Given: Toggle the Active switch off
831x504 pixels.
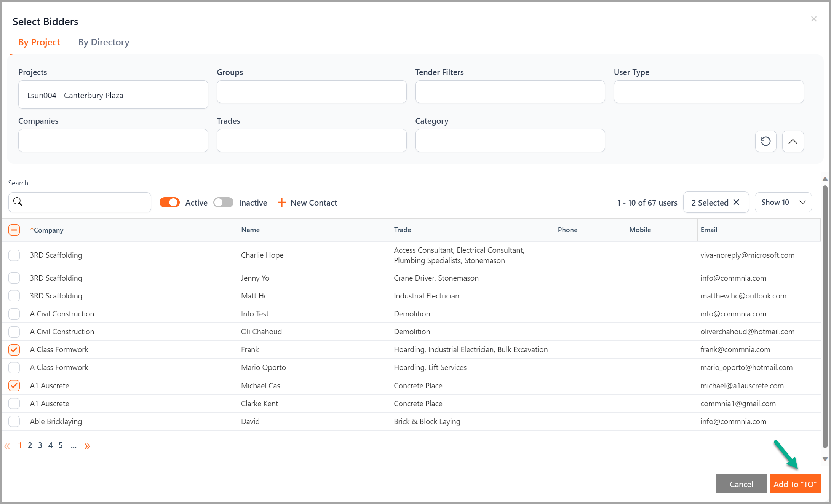Looking at the screenshot, I should [x=169, y=203].
